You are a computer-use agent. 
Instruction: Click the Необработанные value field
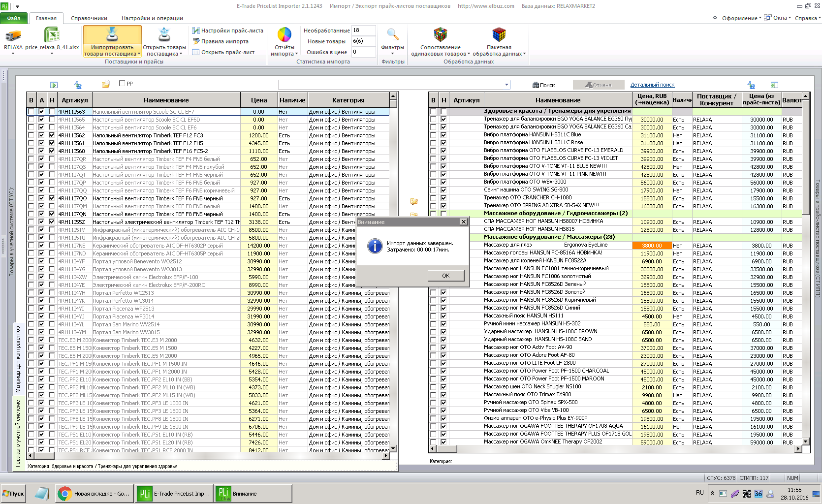click(363, 31)
